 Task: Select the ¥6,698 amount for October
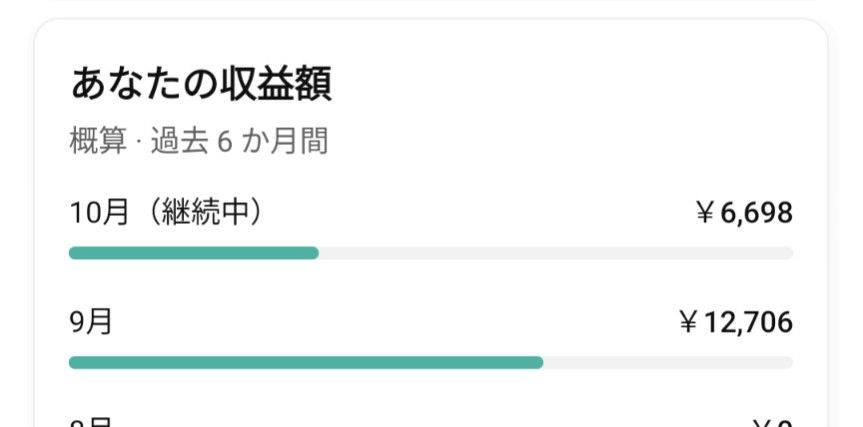(744, 212)
